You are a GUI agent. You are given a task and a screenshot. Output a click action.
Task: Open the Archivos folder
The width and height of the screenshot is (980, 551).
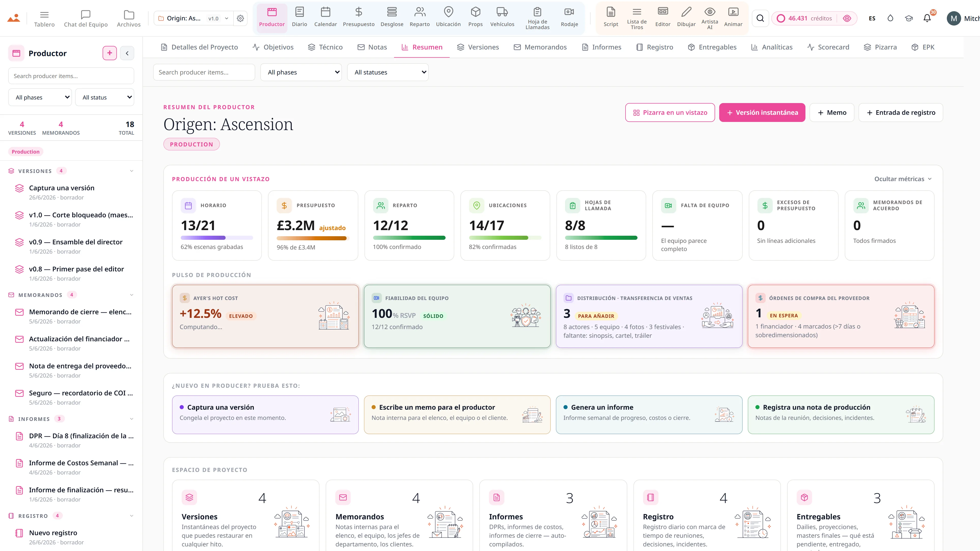click(129, 18)
